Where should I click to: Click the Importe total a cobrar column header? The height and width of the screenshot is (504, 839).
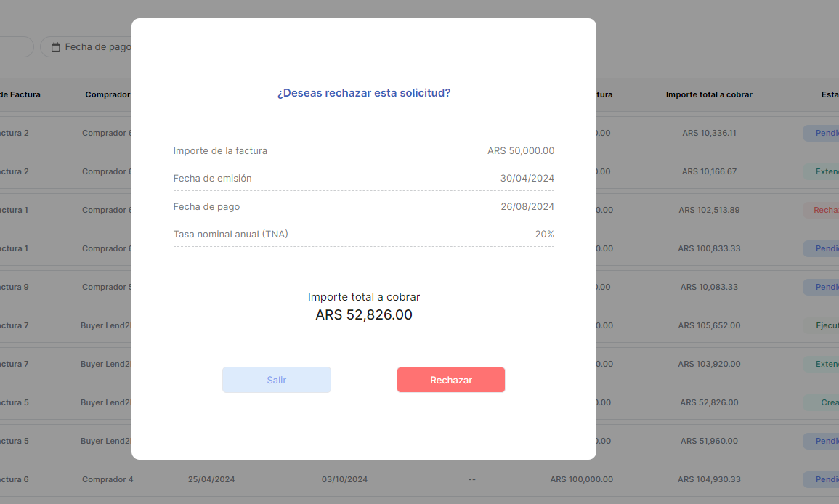click(708, 94)
